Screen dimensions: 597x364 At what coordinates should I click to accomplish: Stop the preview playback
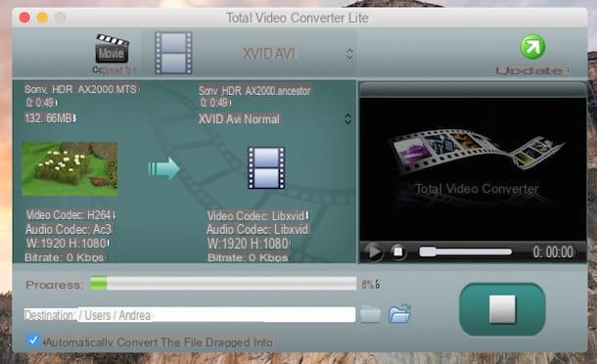(x=398, y=251)
